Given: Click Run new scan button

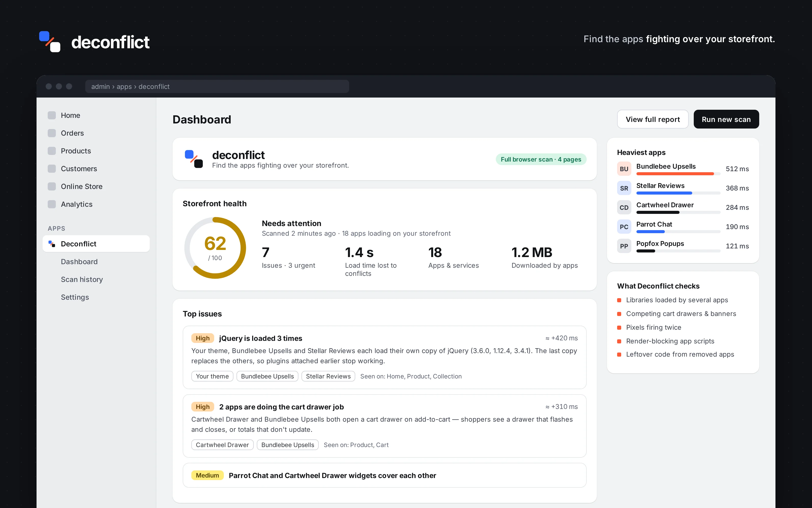Looking at the screenshot, I should click(726, 119).
